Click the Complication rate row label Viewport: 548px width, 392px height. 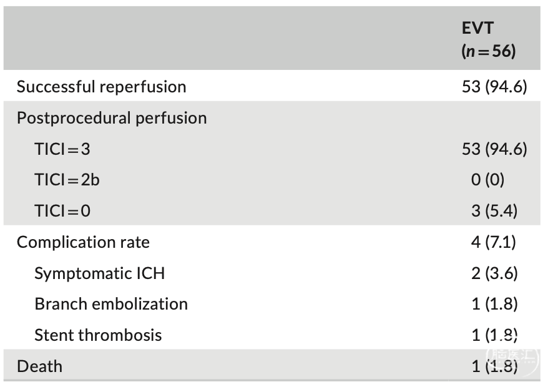83,242
